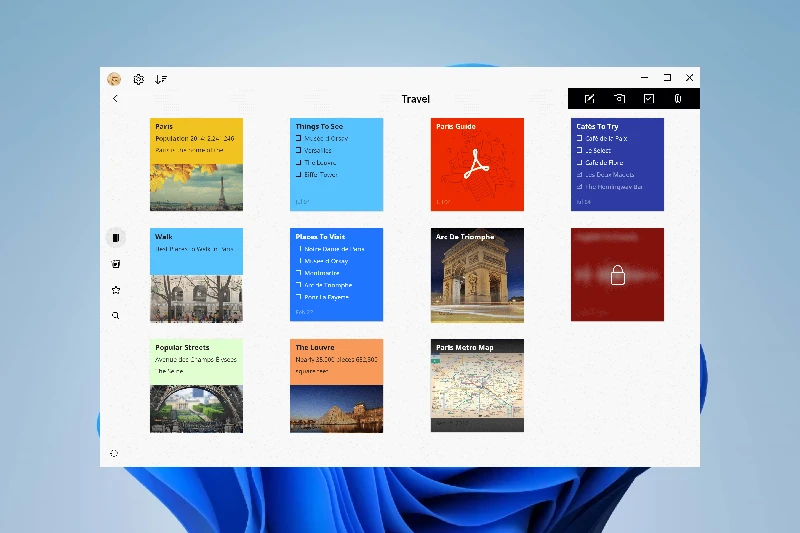Click Best Places to Walk in Paris text

(194, 249)
